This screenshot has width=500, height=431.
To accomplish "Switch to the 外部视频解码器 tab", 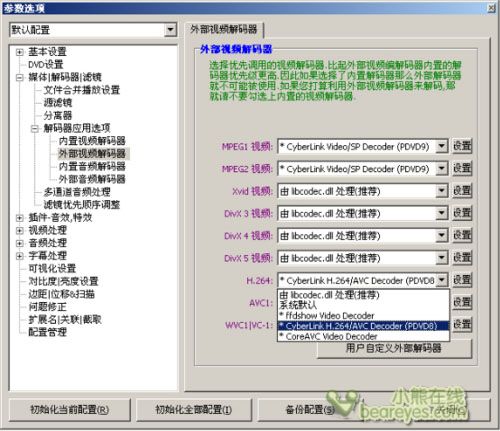I will [224, 30].
